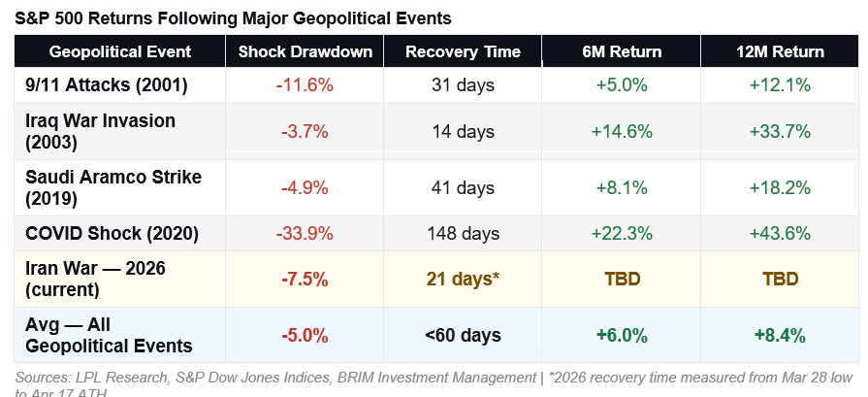This screenshot has width=868, height=397.
Task: Click the 6M Return column header
Action: tap(621, 51)
